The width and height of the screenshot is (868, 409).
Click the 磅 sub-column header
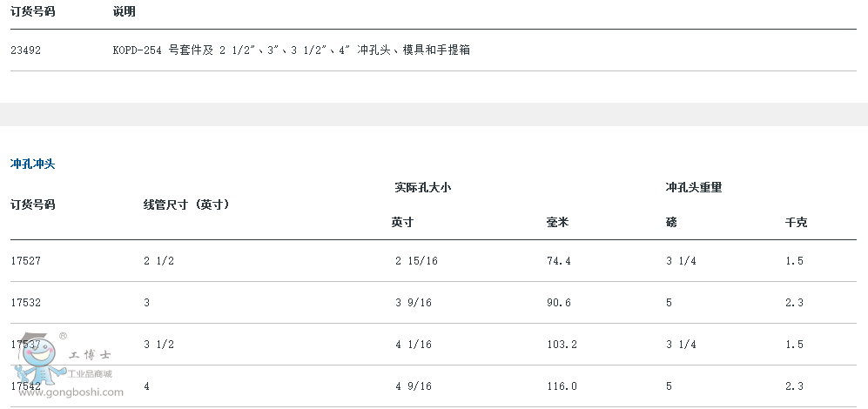point(671,223)
